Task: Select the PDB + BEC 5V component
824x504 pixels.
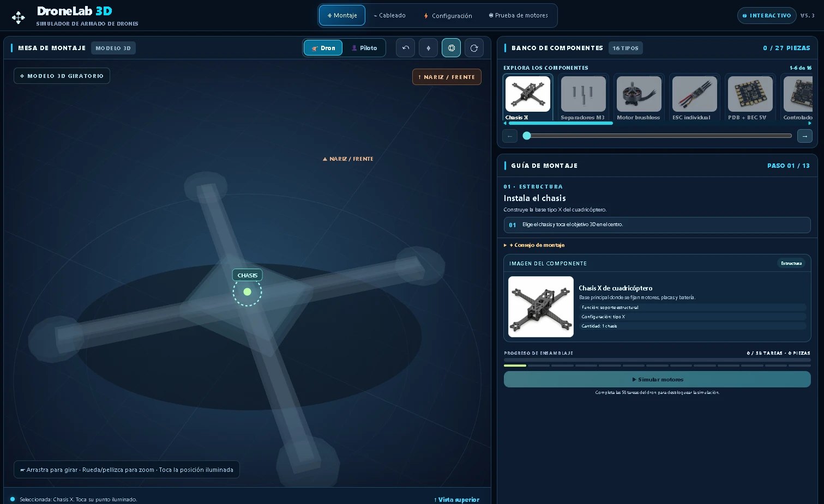Action: 750,98
